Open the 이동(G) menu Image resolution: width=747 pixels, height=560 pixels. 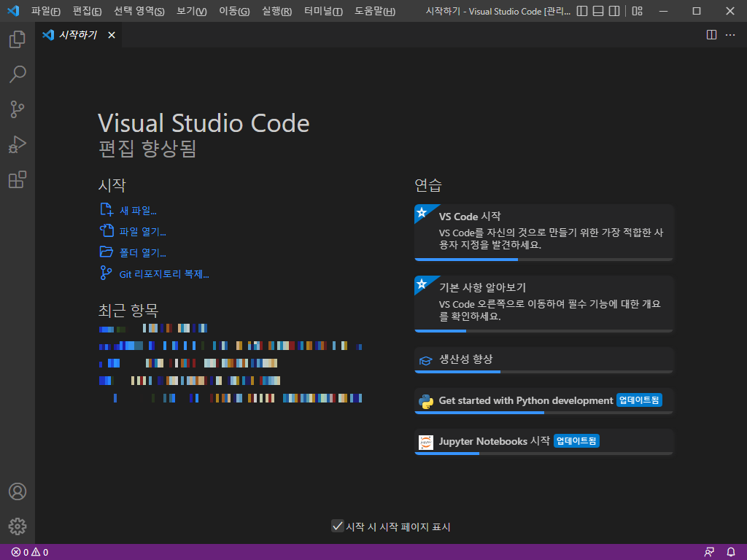tap(234, 11)
